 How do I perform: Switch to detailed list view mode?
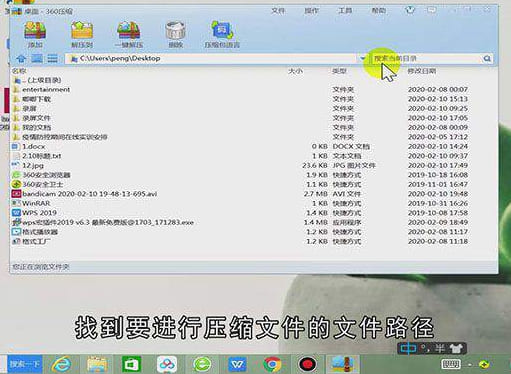[x=52, y=59]
